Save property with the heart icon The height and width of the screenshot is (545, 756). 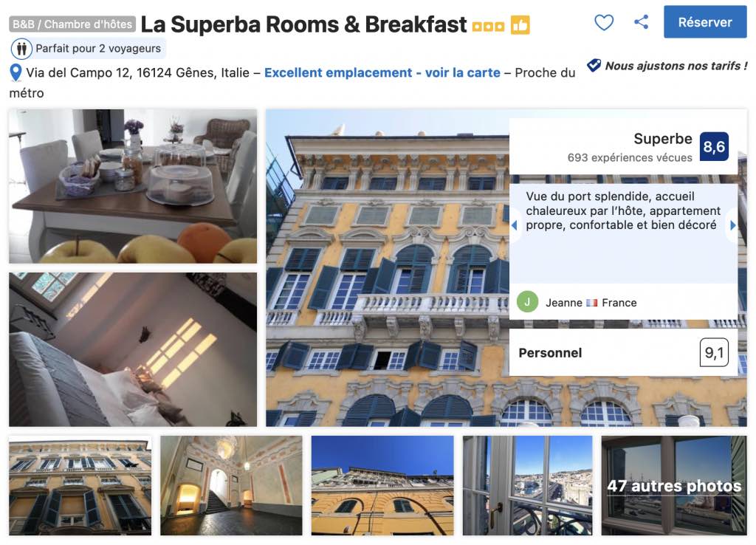point(604,22)
